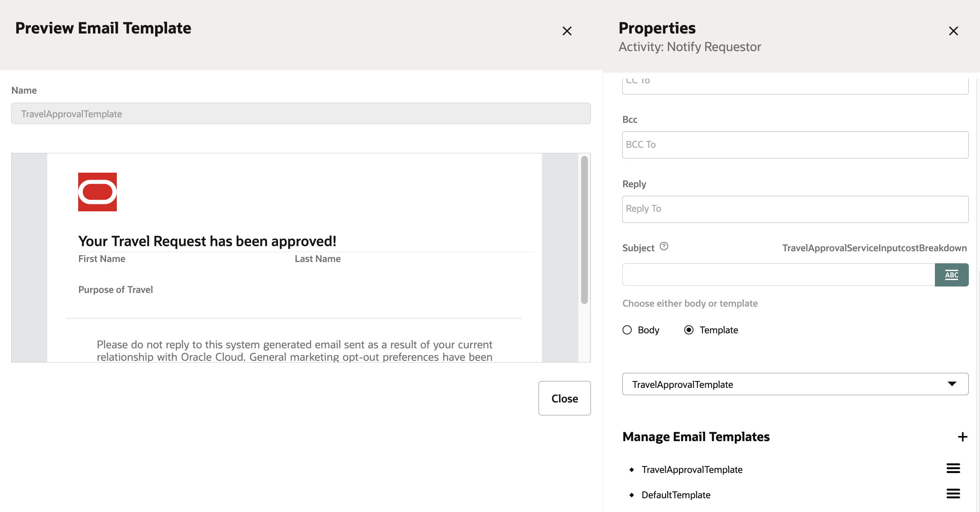
Task: Open the Subject help tooltip icon
Action: tap(664, 246)
